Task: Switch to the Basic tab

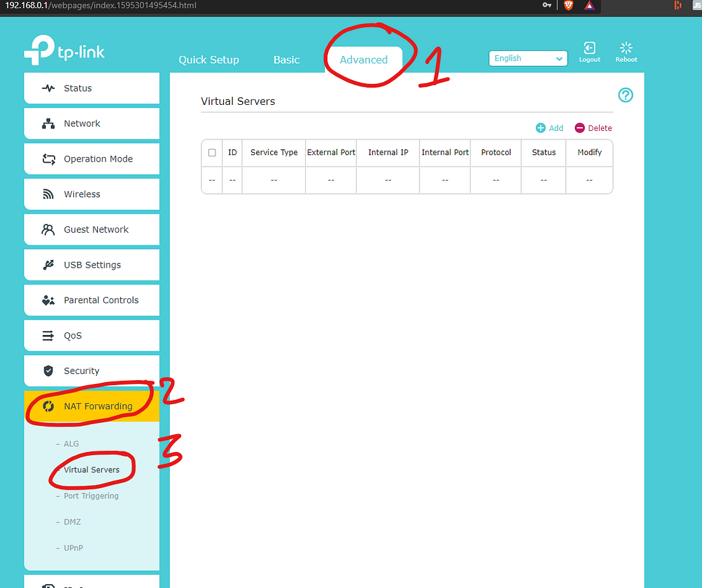Action: coord(287,60)
